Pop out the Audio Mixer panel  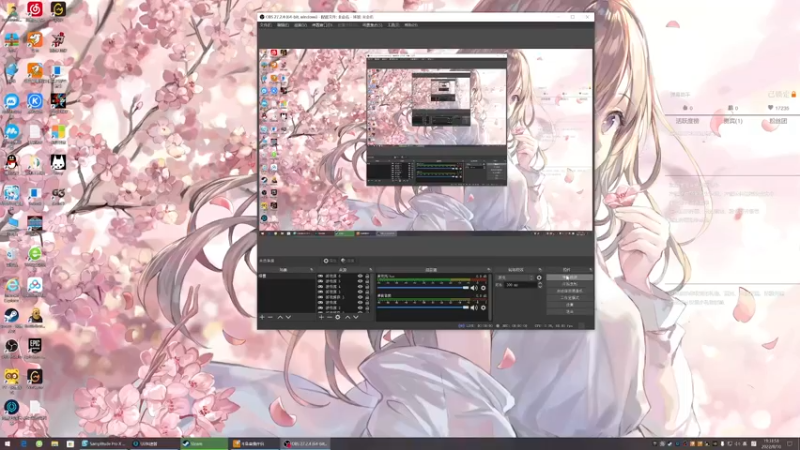point(488,269)
